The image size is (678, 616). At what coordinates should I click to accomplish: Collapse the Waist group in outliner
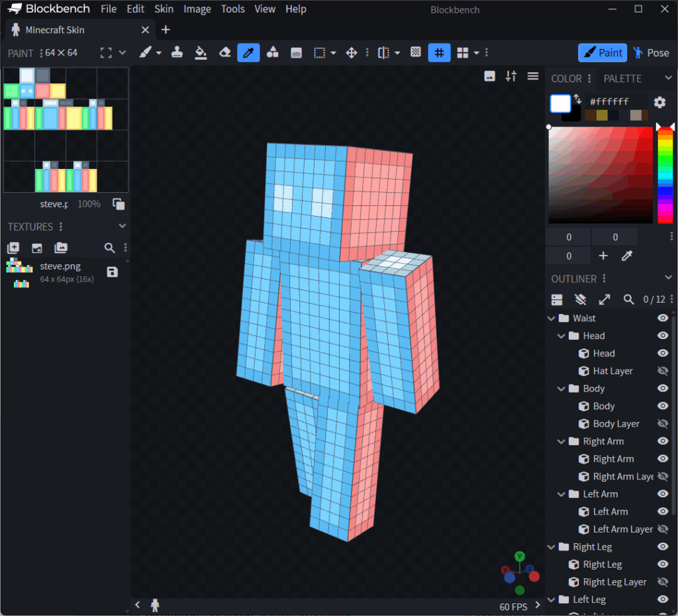(x=551, y=318)
